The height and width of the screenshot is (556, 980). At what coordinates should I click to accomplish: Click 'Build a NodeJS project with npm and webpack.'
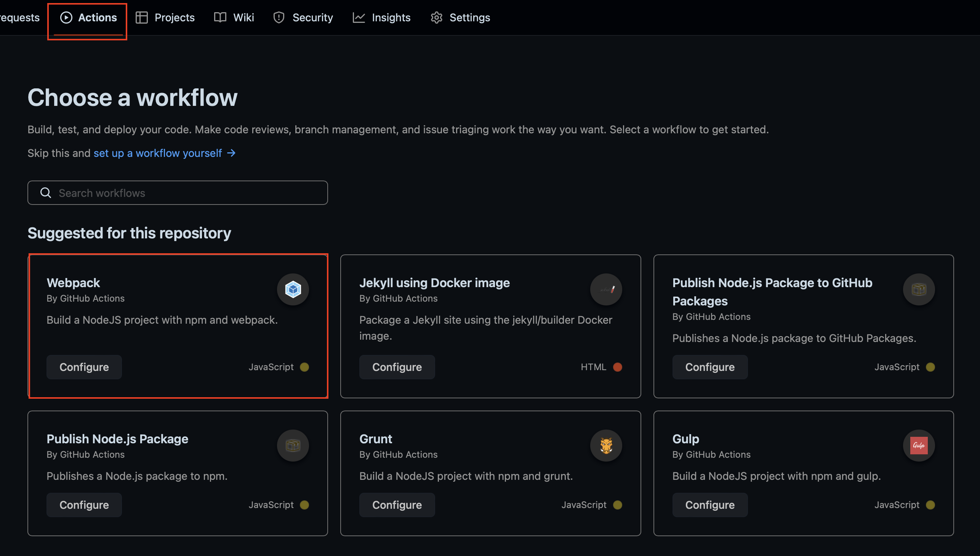[x=162, y=320]
